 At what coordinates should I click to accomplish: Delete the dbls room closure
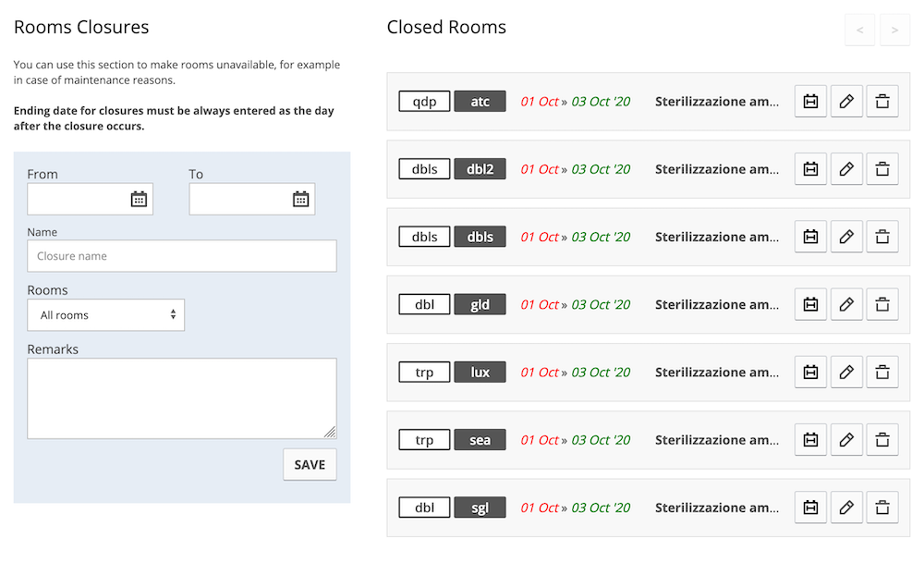[x=882, y=237]
